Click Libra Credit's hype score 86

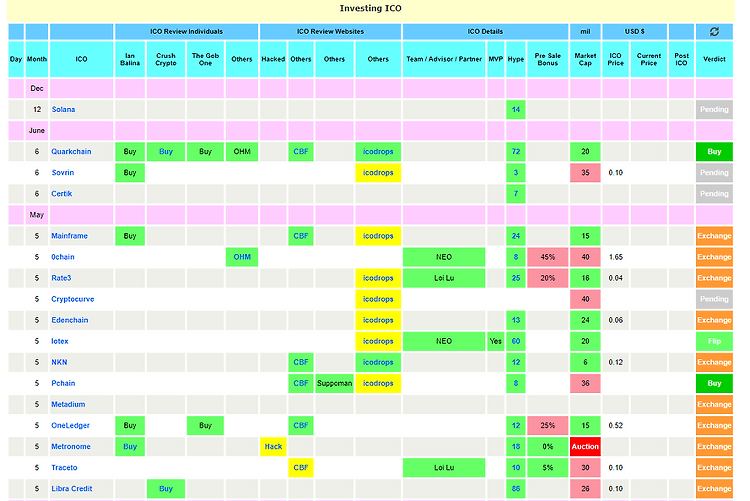pos(516,489)
